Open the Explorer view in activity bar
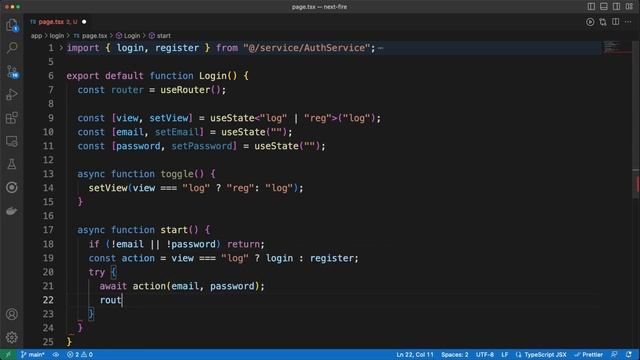Screen dimensions: 640x360 [x=12, y=25]
